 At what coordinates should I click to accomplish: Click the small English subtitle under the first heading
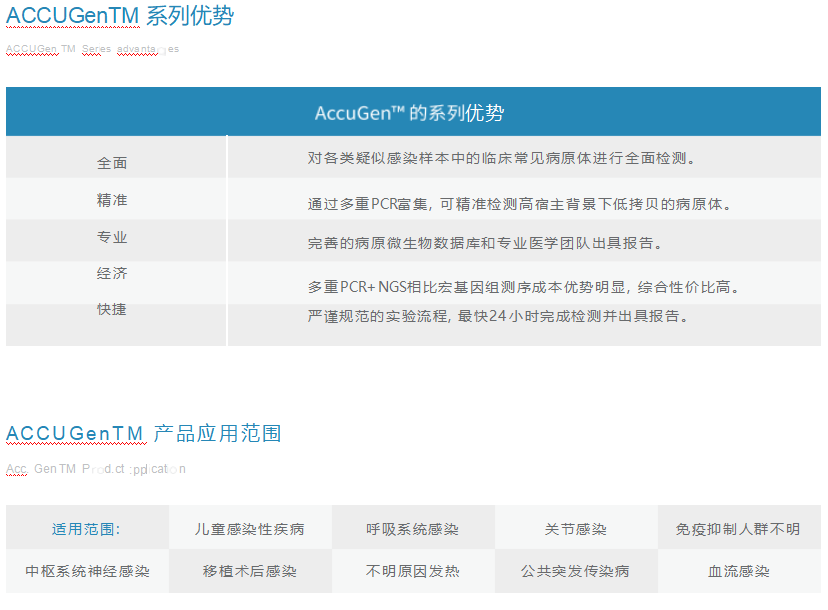click(92, 49)
